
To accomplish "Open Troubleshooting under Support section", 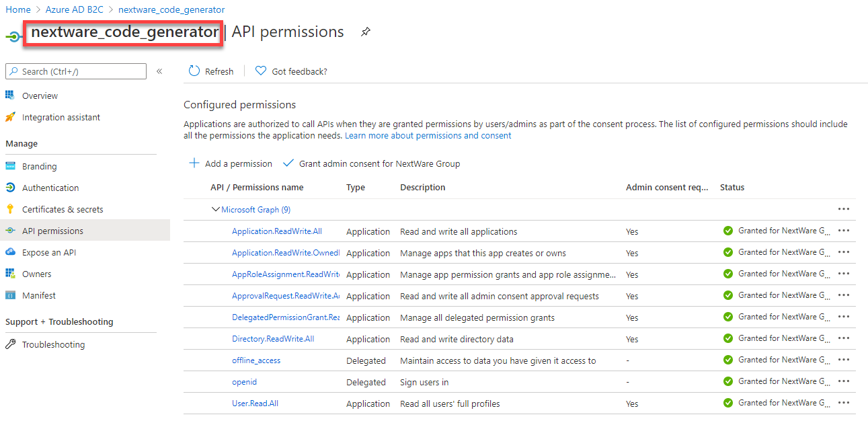I will (x=53, y=344).
